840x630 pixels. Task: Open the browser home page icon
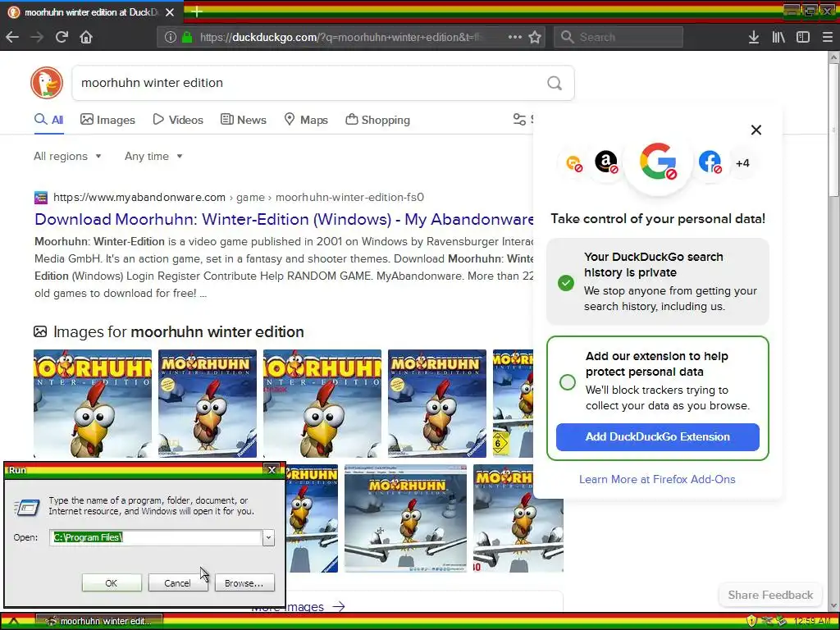click(x=86, y=37)
